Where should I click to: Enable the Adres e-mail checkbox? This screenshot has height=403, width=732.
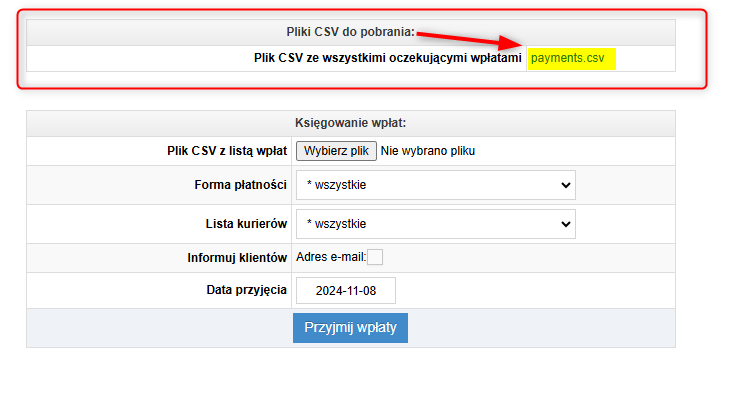click(375, 257)
